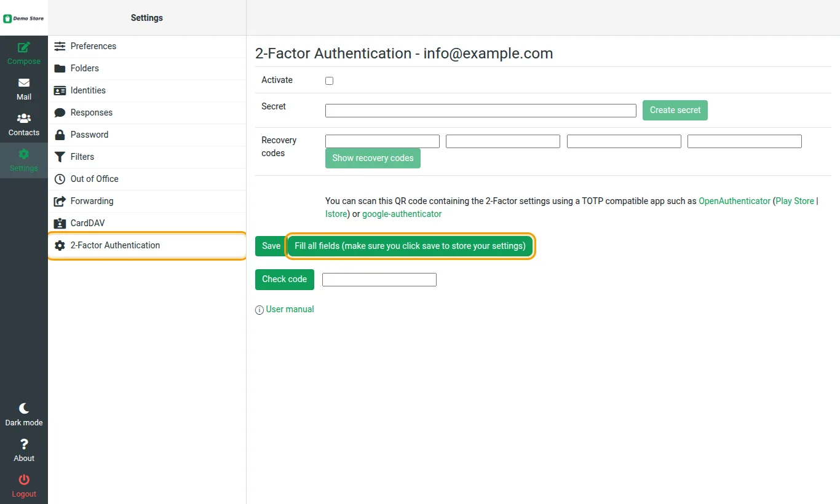Click the fourth recovery code field

745,141
